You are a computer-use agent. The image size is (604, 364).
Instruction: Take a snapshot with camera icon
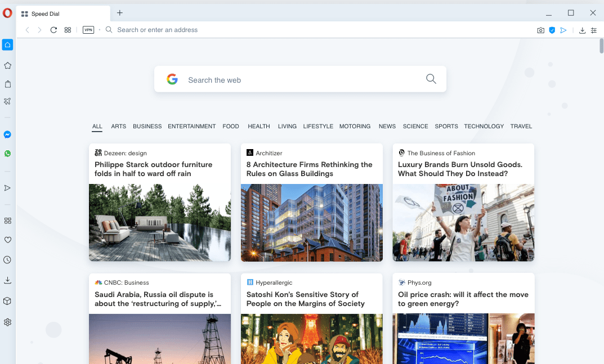tap(541, 30)
